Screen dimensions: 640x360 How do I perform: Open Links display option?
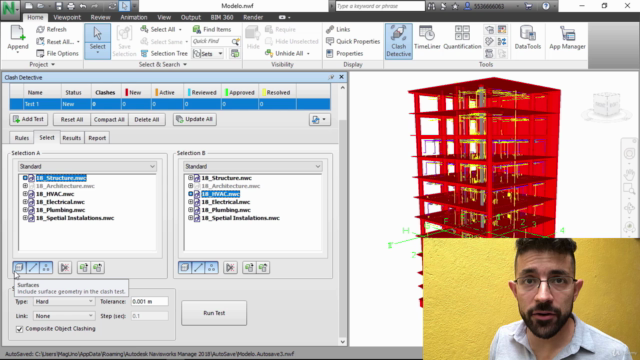pyautogui.click(x=338, y=29)
